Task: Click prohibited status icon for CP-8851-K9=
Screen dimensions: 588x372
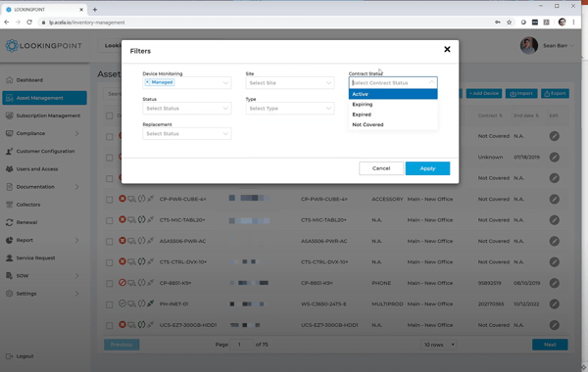Action: pos(122,283)
